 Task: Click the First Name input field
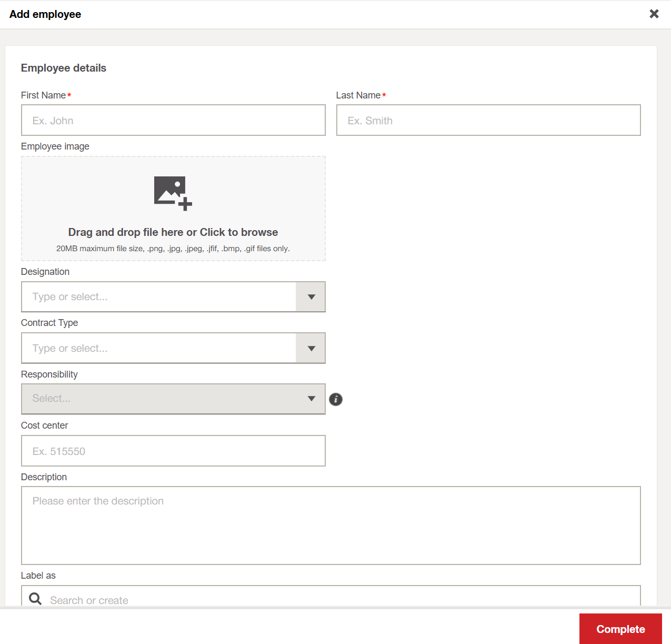click(173, 120)
